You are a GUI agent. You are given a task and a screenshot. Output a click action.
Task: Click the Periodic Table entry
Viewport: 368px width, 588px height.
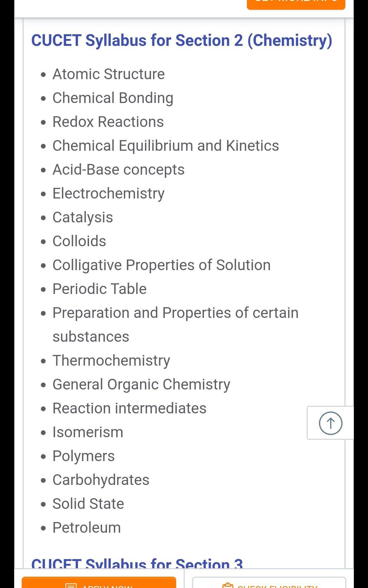(x=100, y=289)
